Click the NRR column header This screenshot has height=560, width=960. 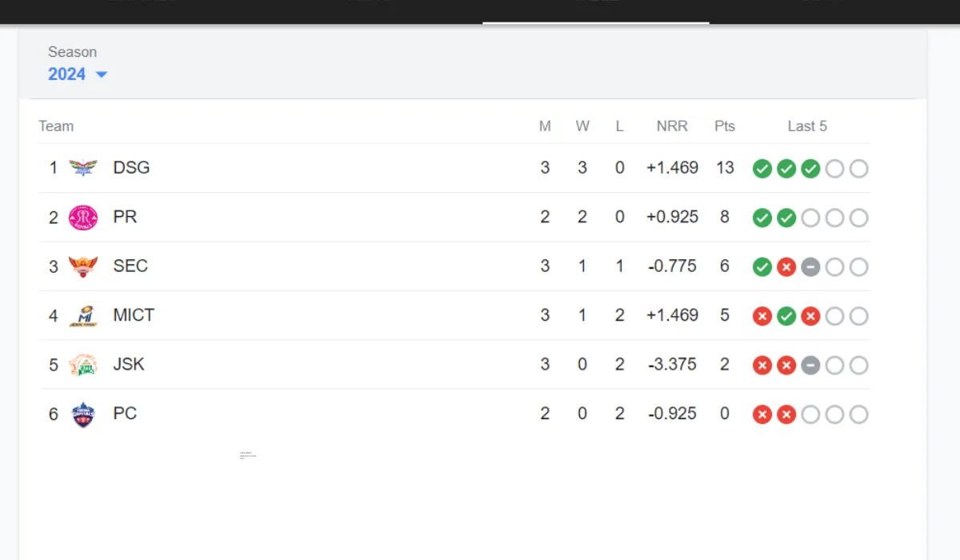point(672,126)
